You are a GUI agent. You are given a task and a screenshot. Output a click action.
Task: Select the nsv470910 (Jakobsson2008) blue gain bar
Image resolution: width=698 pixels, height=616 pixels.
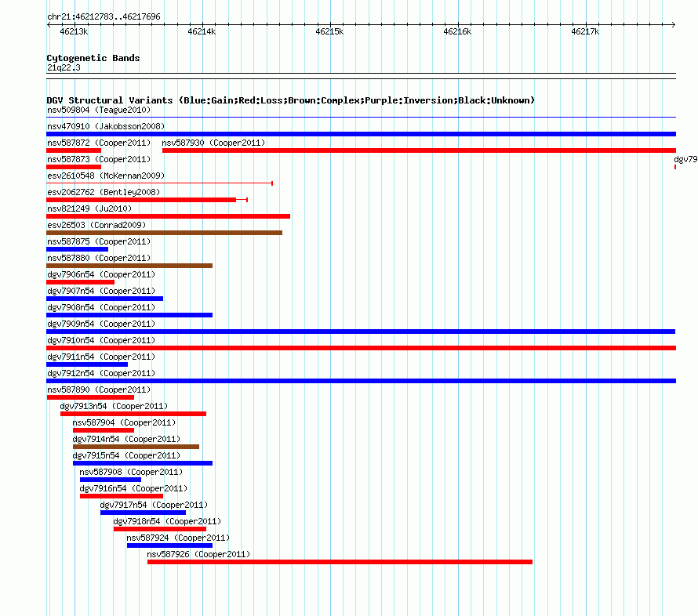(x=361, y=134)
